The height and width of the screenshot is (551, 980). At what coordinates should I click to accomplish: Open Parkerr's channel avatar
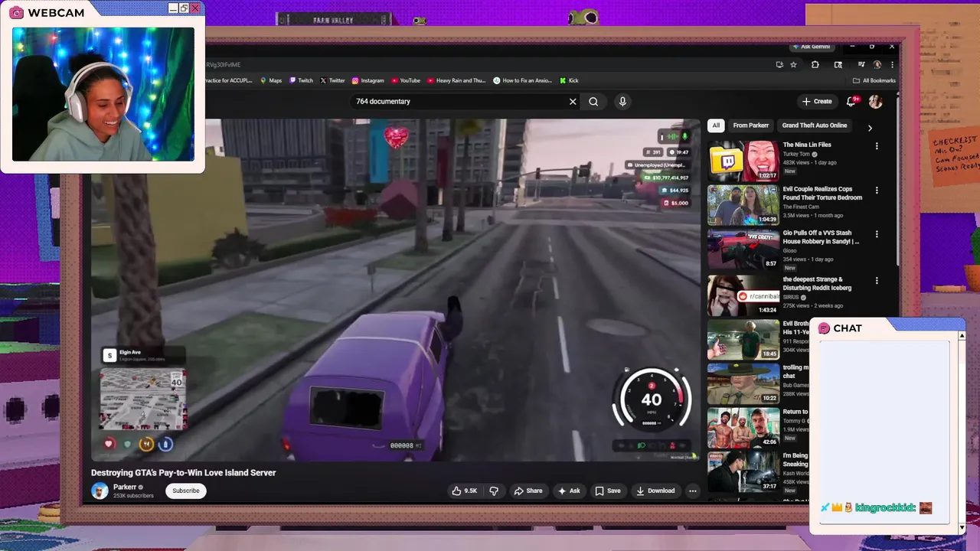point(100,491)
